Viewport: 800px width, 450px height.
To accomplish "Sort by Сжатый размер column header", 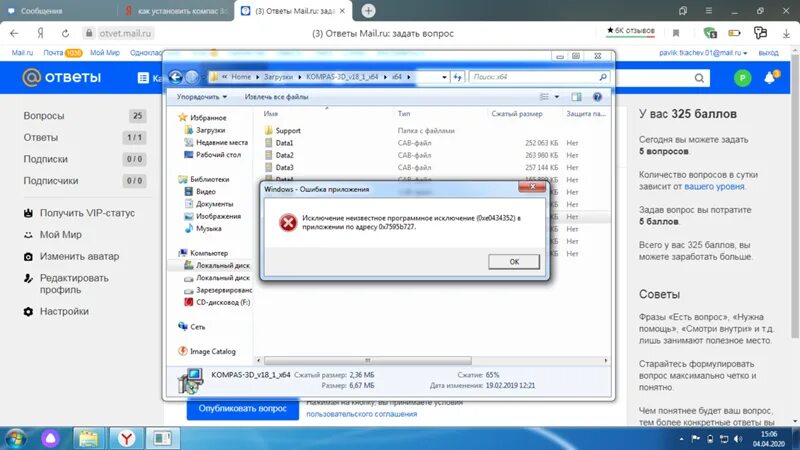I will pos(517,114).
